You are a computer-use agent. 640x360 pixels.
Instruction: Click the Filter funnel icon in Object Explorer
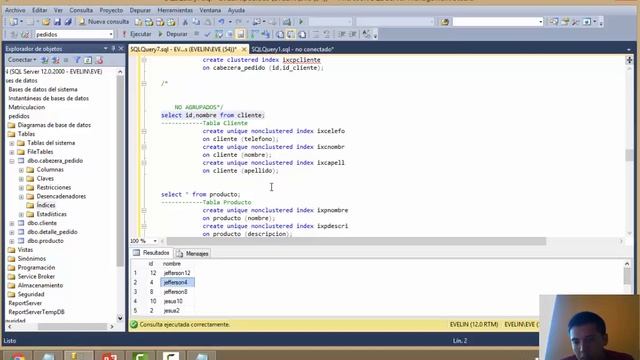point(77,60)
